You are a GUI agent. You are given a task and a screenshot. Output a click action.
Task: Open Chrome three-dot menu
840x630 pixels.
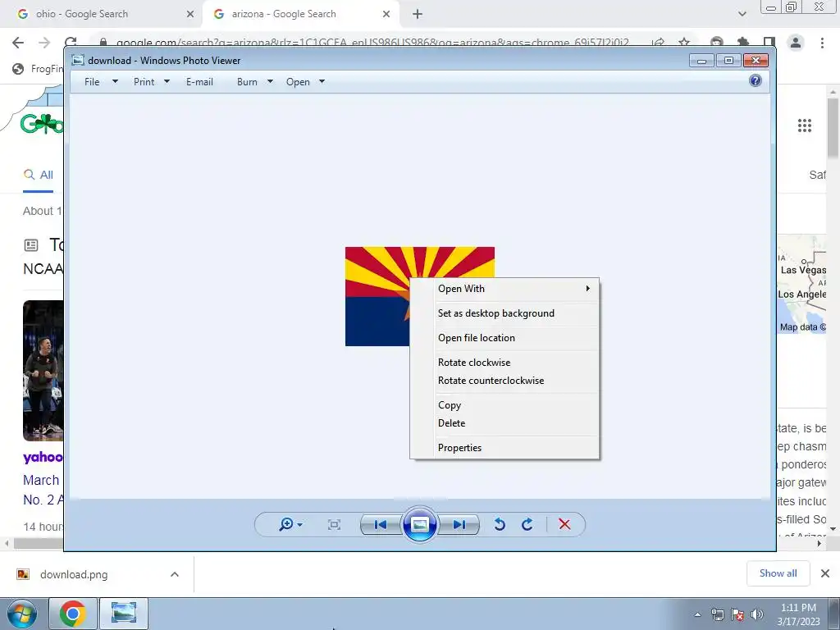click(x=822, y=43)
